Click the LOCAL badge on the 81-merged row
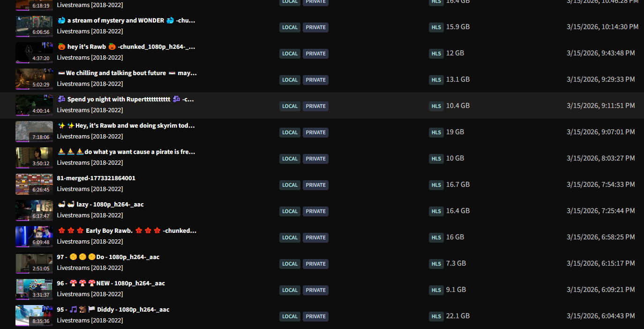 pyautogui.click(x=290, y=185)
